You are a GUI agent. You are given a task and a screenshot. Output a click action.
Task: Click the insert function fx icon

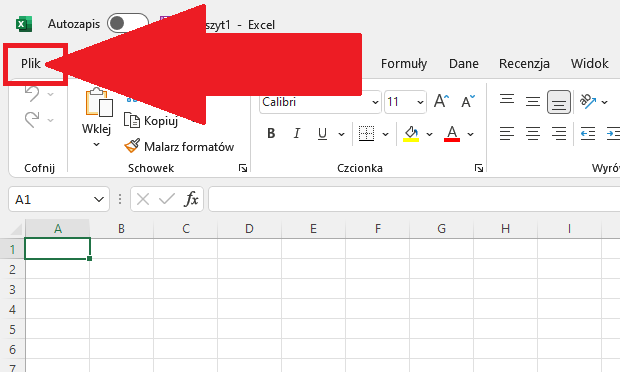(191, 199)
